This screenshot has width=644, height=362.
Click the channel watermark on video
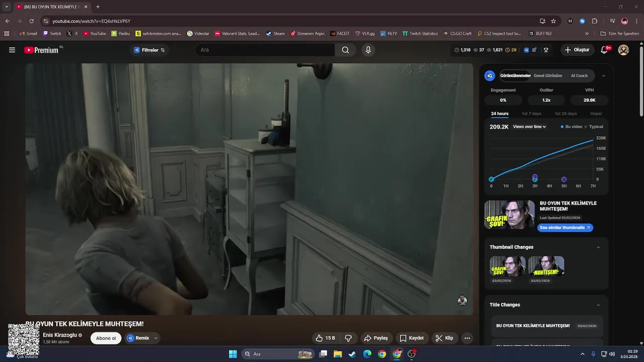point(462,300)
